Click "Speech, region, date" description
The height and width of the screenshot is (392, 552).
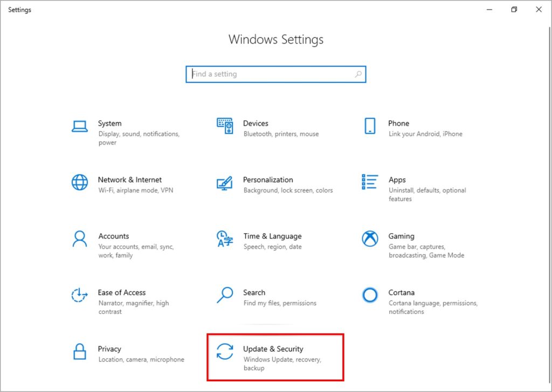point(272,247)
